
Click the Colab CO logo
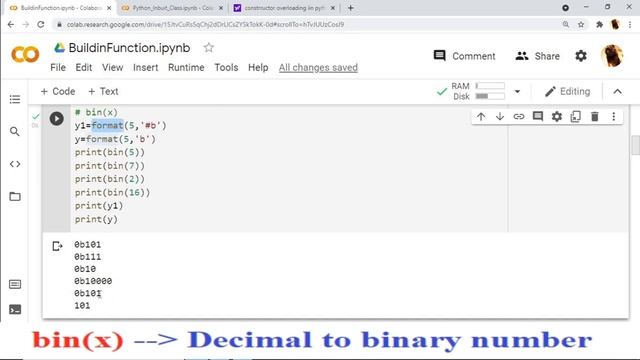pos(25,55)
